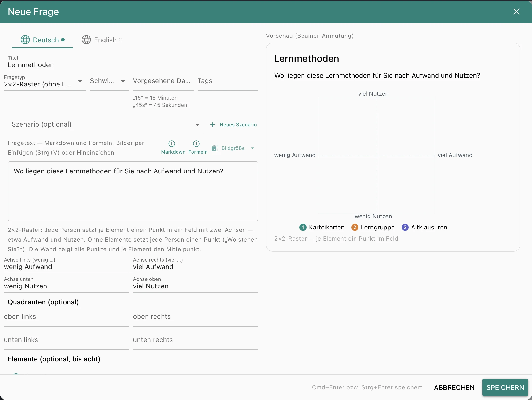The height and width of the screenshot is (400, 532).
Task: Click the plus icon for Neues Szenario
Action: tap(213, 125)
